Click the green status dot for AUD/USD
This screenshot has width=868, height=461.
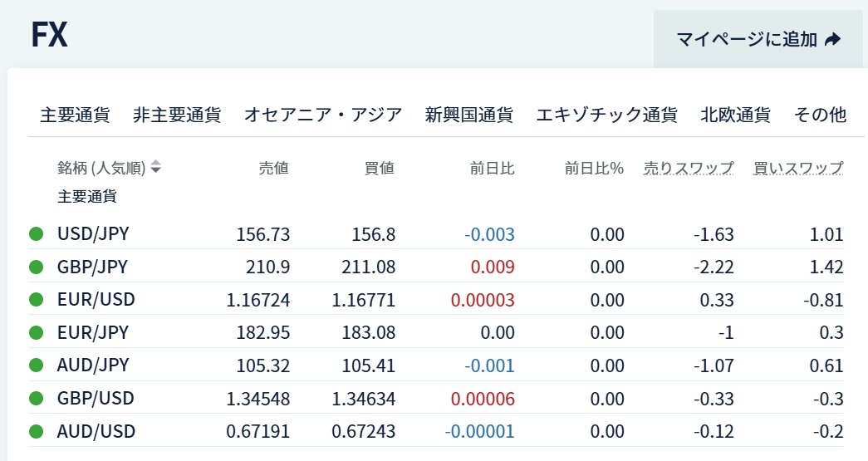click(x=36, y=431)
